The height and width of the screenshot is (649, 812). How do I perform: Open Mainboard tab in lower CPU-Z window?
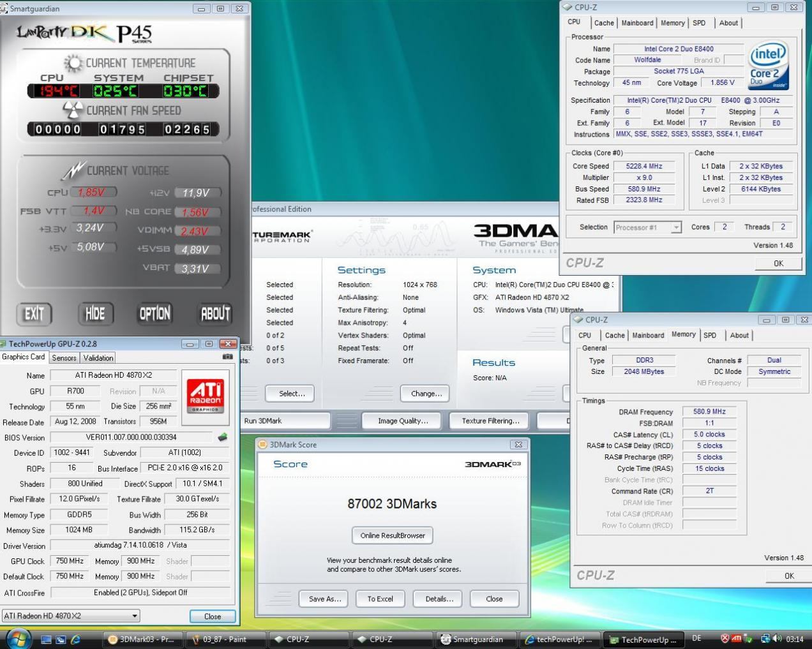point(648,335)
